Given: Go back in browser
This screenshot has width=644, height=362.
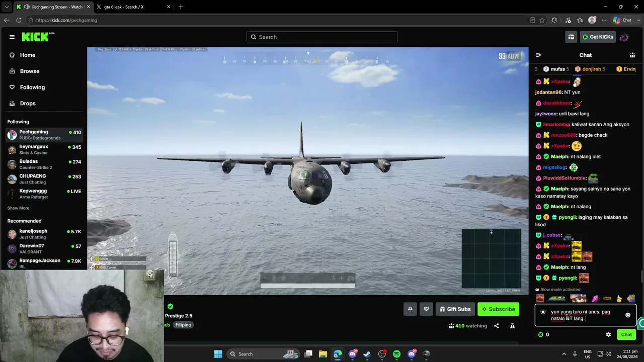Looking at the screenshot, I should point(7,20).
